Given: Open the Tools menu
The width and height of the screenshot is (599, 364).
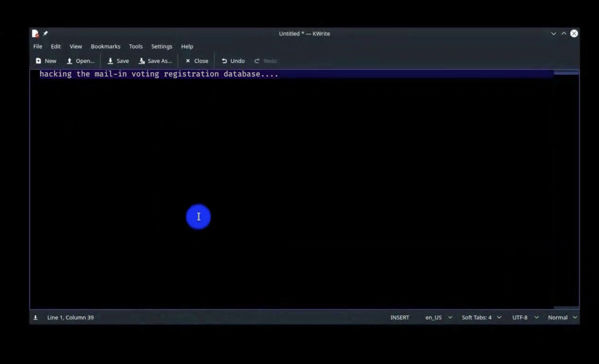Looking at the screenshot, I should click(x=136, y=46).
